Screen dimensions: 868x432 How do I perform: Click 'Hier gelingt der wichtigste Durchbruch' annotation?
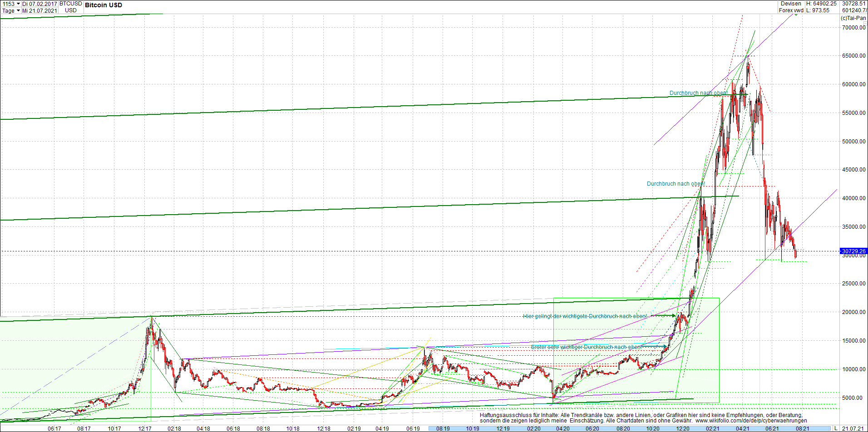(585, 316)
